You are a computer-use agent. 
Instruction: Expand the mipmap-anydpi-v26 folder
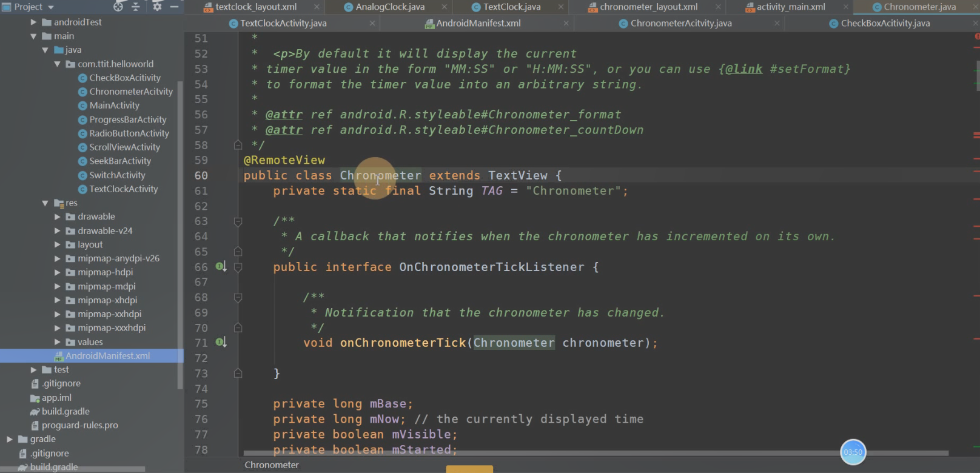[x=57, y=258]
